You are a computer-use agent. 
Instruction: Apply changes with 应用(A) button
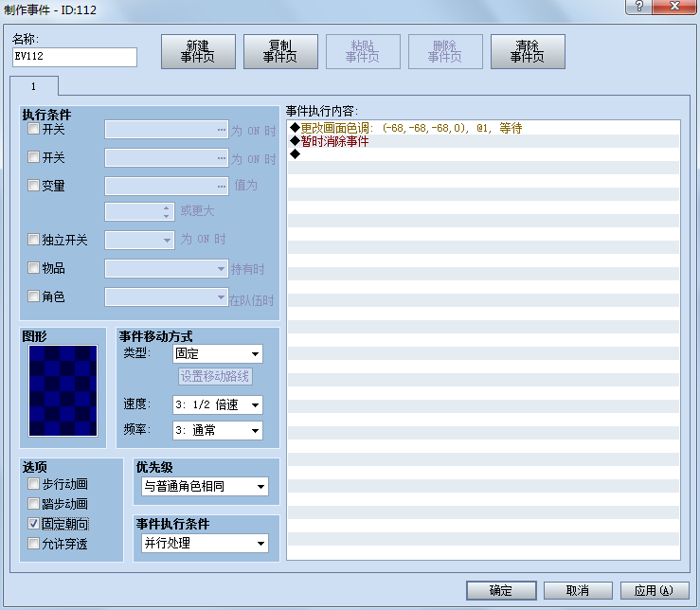[654, 590]
